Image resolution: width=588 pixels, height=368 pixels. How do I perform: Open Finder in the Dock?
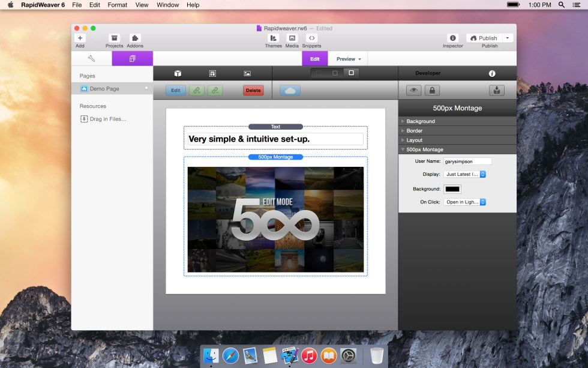[x=211, y=355]
